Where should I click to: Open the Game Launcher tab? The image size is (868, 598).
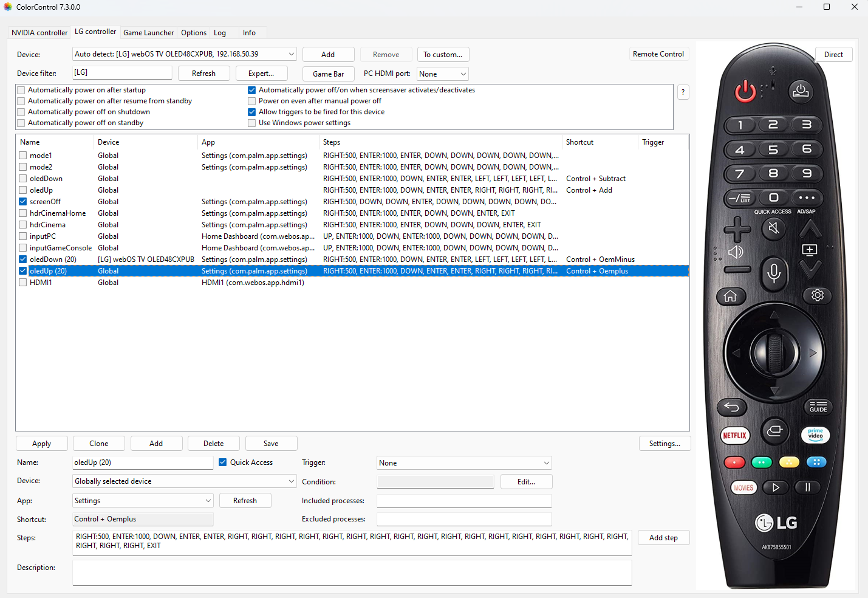[x=148, y=33]
